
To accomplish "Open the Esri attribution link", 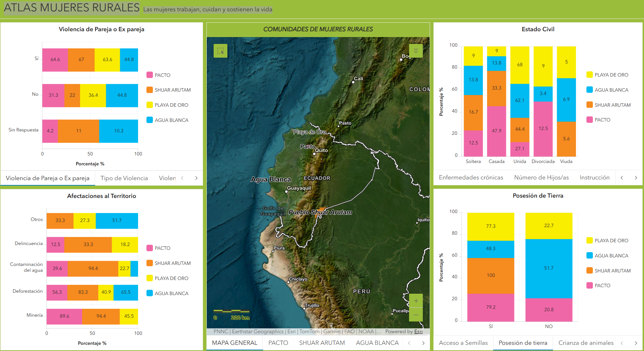I will click(x=418, y=331).
